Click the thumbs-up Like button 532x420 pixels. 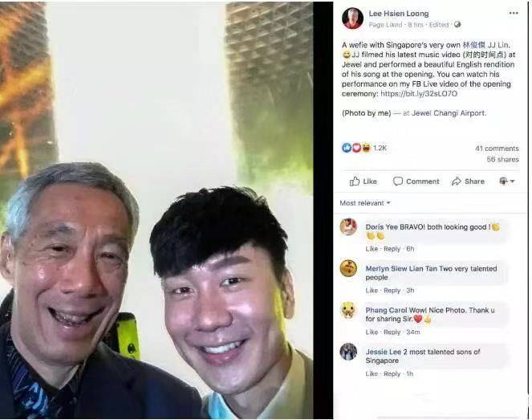click(363, 181)
